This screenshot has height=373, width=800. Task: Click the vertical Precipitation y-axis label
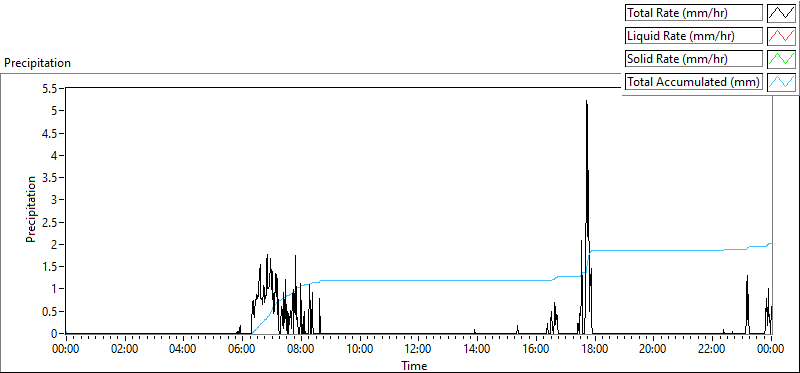click(x=31, y=209)
